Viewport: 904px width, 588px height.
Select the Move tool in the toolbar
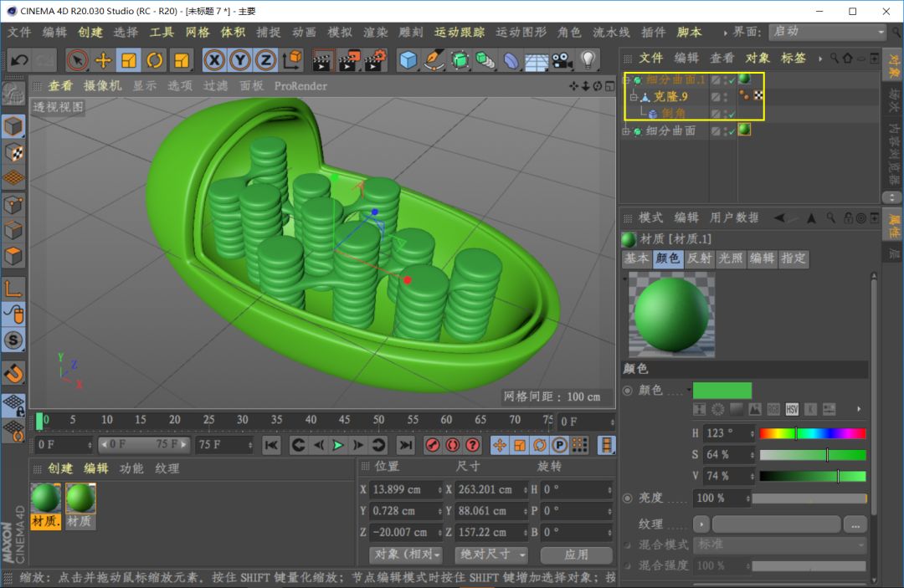pyautogui.click(x=103, y=60)
